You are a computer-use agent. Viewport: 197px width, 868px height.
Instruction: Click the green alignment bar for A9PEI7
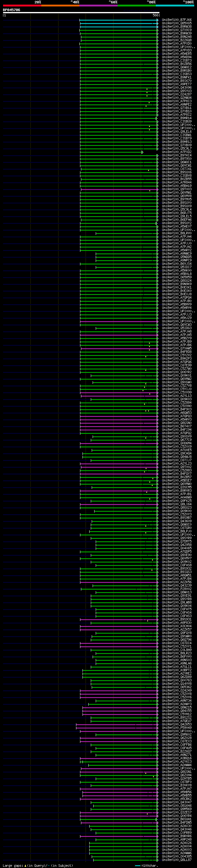pyautogui.click(x=119, y=84)
